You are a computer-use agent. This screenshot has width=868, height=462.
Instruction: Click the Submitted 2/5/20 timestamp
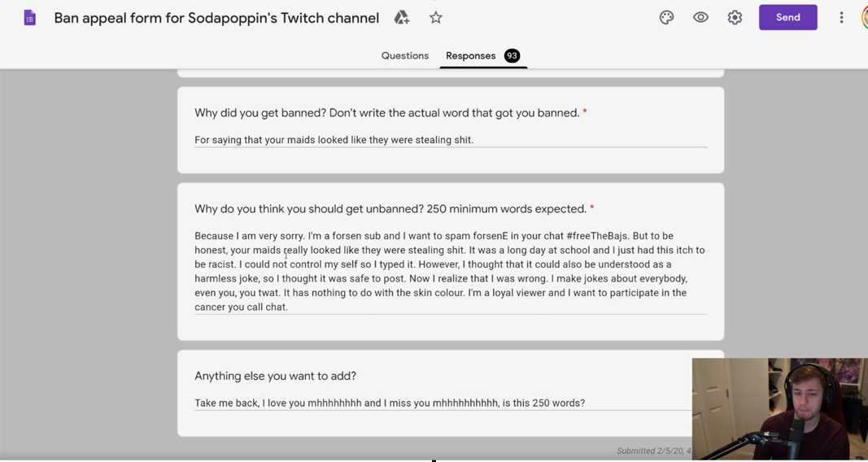654,451
